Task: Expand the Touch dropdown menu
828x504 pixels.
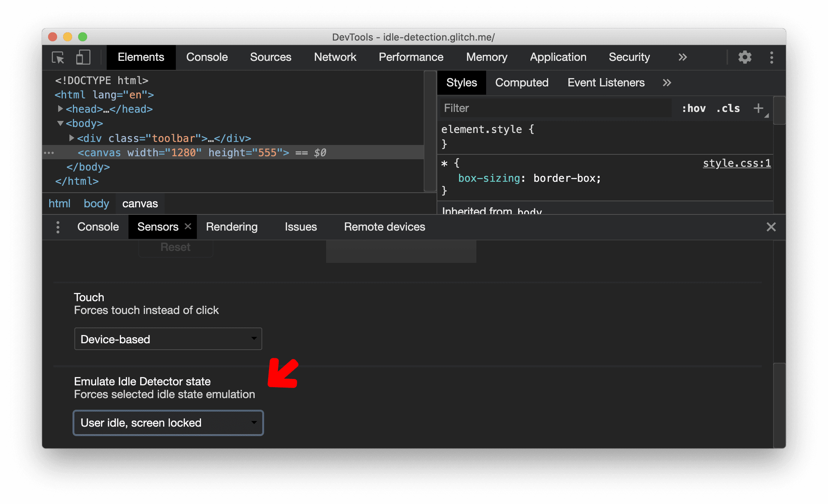Action: point(168,339)
